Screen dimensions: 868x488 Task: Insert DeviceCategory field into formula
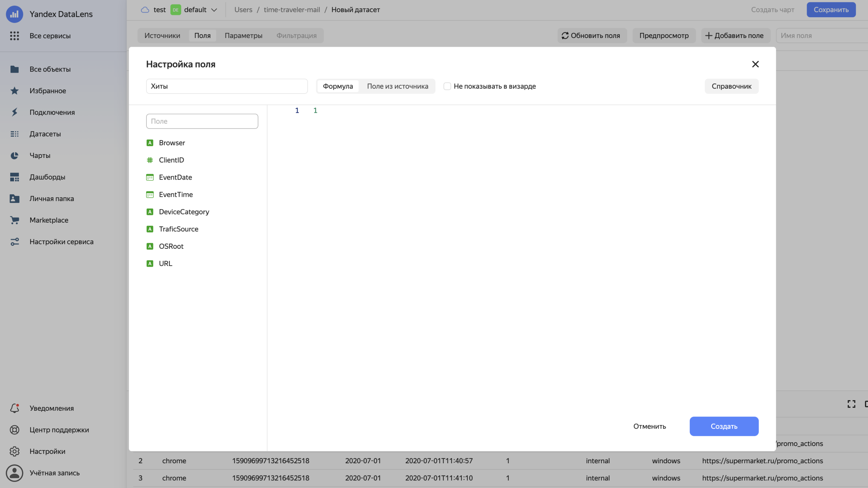pyautogui.click(x=184, y=212)
